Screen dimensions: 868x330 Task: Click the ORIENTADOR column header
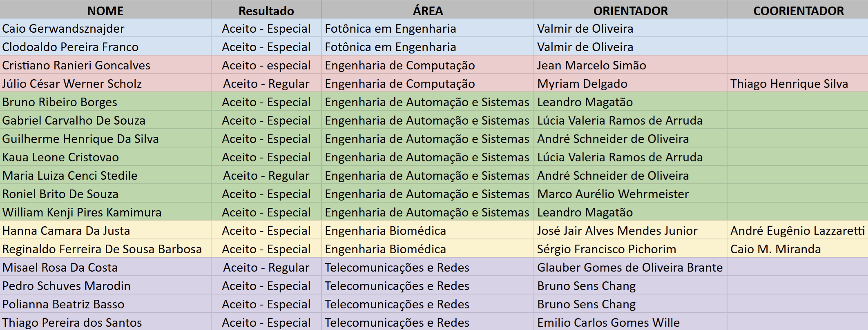630,11
